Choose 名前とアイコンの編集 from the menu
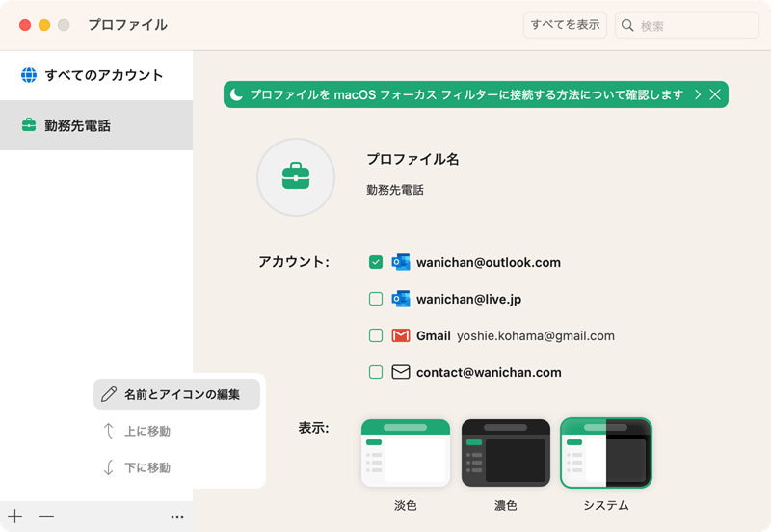This screenshot has height=532, width=771. point(177,394)
